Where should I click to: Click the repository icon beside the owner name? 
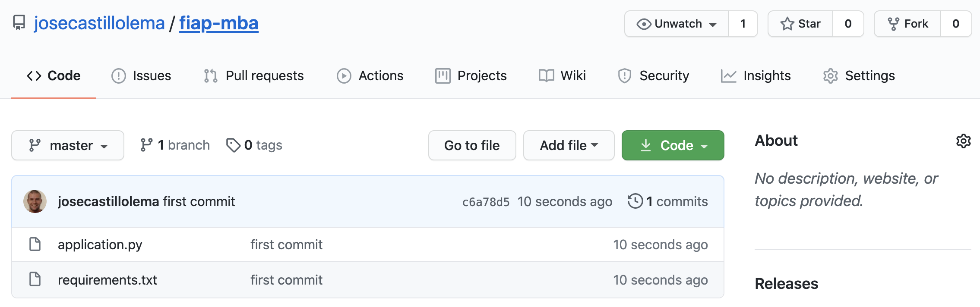click(19, 23)
